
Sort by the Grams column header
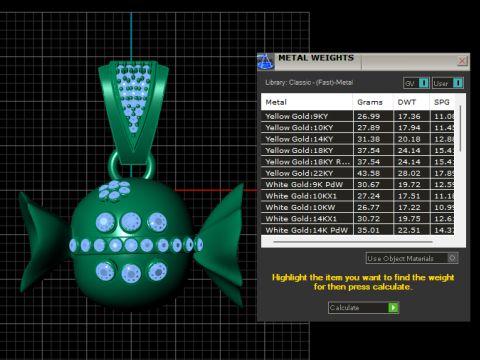(x=373, y=102)
